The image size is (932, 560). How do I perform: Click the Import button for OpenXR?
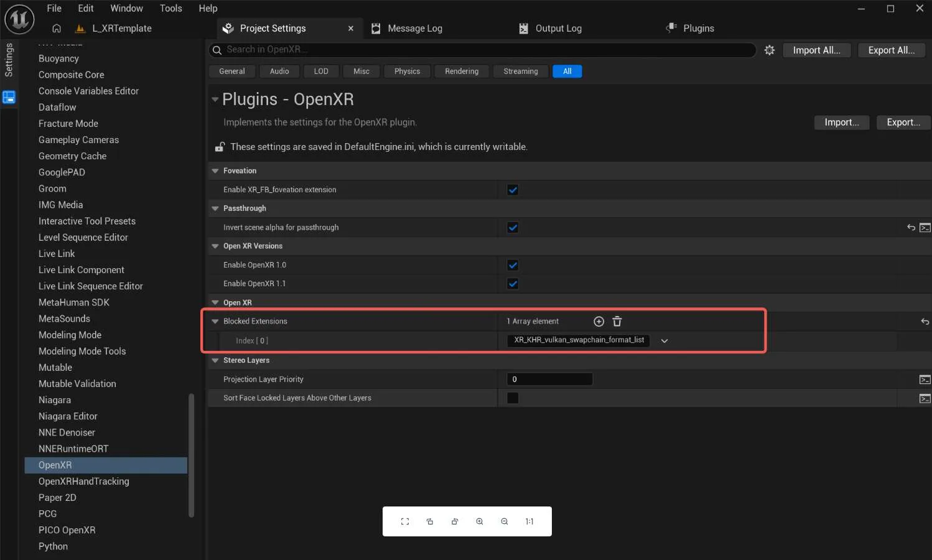coord(841,123)
